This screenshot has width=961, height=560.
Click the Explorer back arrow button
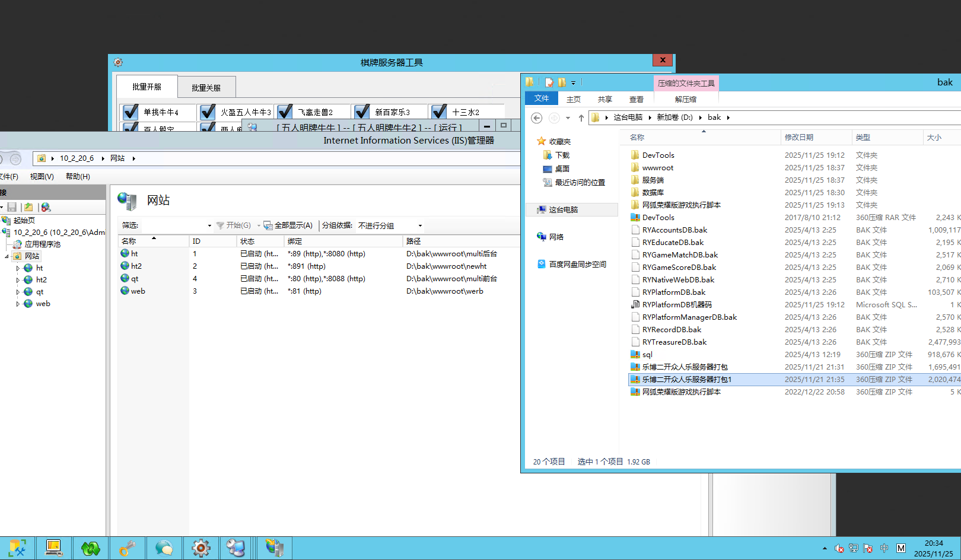(536, 117)
